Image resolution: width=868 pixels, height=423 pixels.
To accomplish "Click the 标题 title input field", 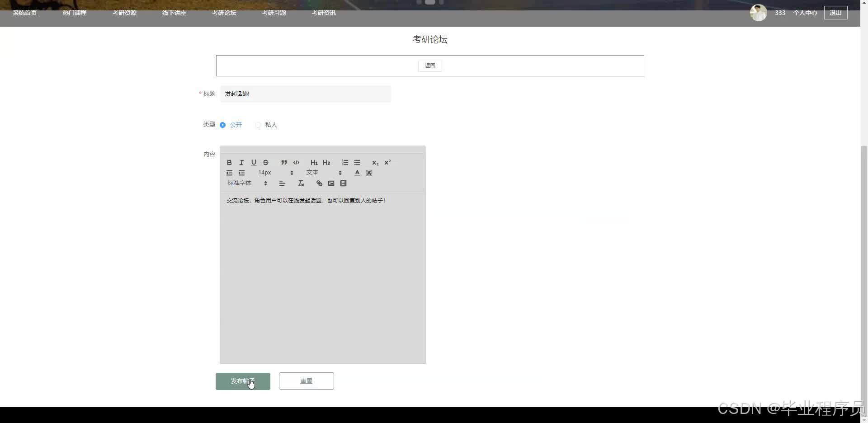I will pos(306,94).
